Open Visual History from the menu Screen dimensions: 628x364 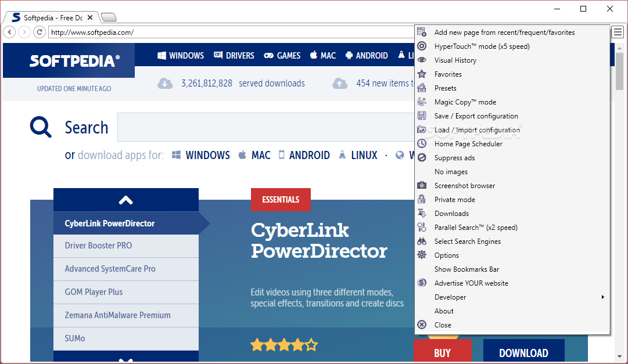click(512, 60)
